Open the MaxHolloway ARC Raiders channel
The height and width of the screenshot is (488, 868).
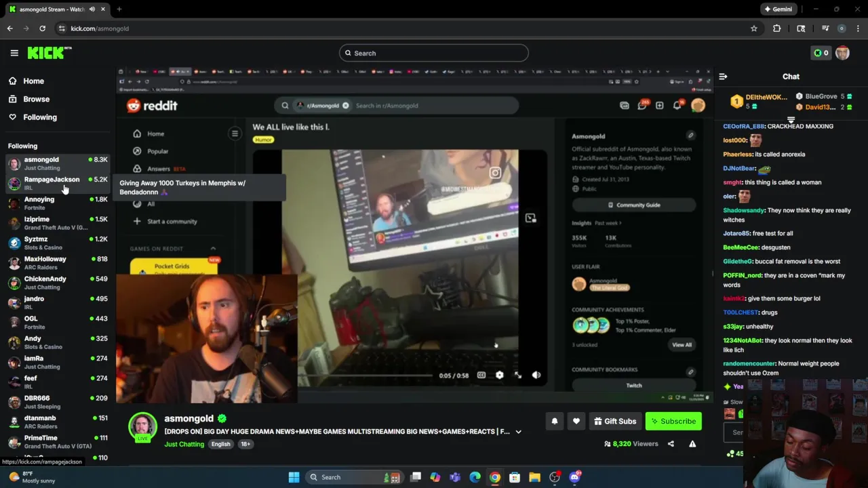pos(58,262)
